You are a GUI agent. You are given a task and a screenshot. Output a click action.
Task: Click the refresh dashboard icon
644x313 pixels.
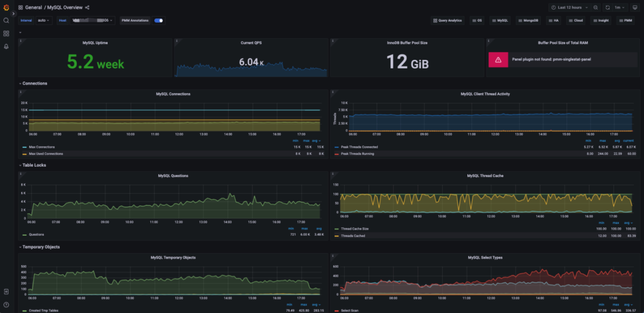(608, 8)
